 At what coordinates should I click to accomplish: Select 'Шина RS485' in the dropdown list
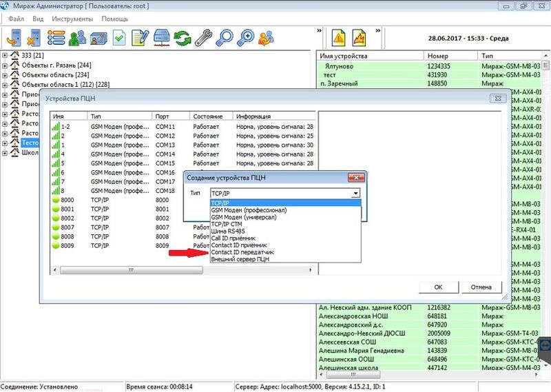pos(227,231)
